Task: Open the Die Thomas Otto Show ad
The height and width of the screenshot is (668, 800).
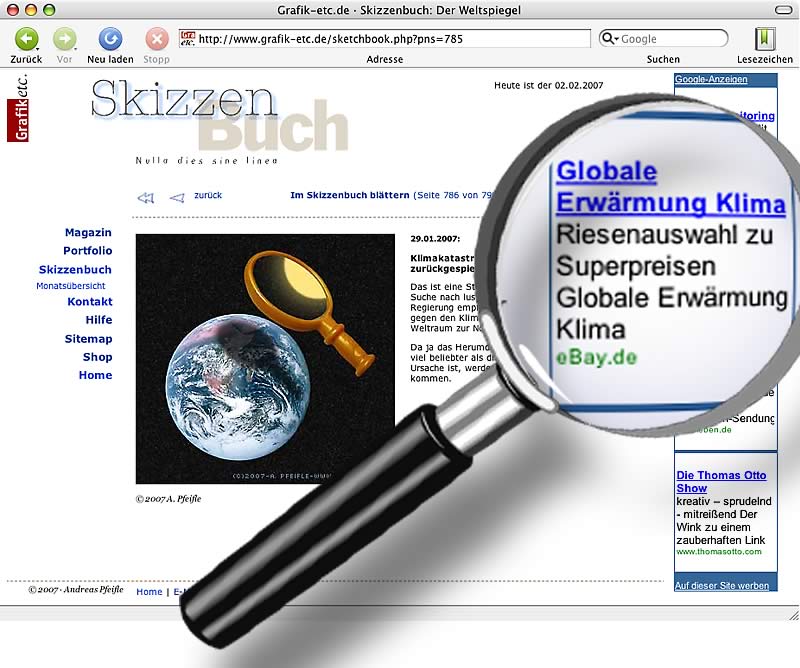Action: pyautogui.click(x=721, y=482)
